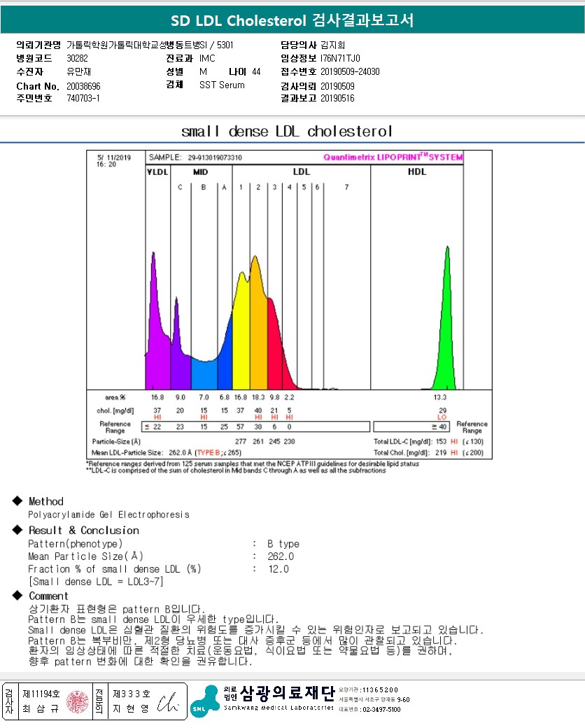Click the Chart No. value 20038696
This screenshot has width=585, height=728.
coord(83,86)
